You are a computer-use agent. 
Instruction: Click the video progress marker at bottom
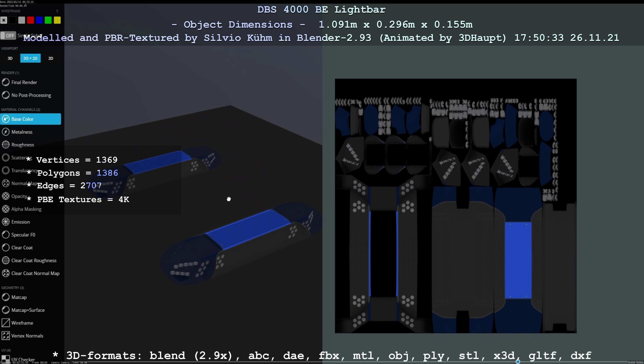click(518, 362)
